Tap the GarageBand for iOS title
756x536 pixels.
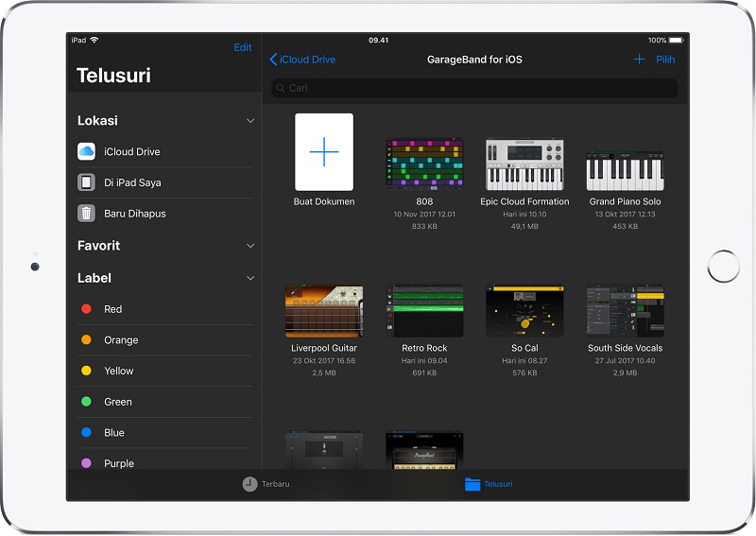[x=474, y=60]
